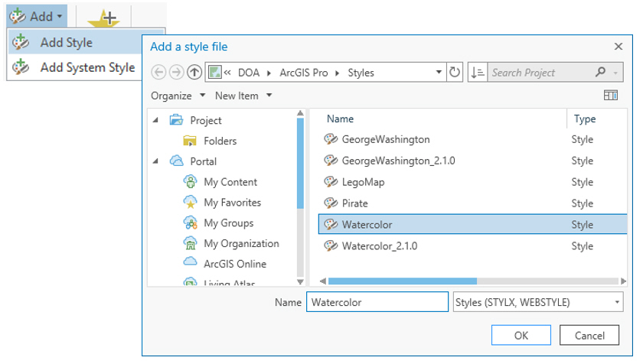Sort by the Name column header

340,119
